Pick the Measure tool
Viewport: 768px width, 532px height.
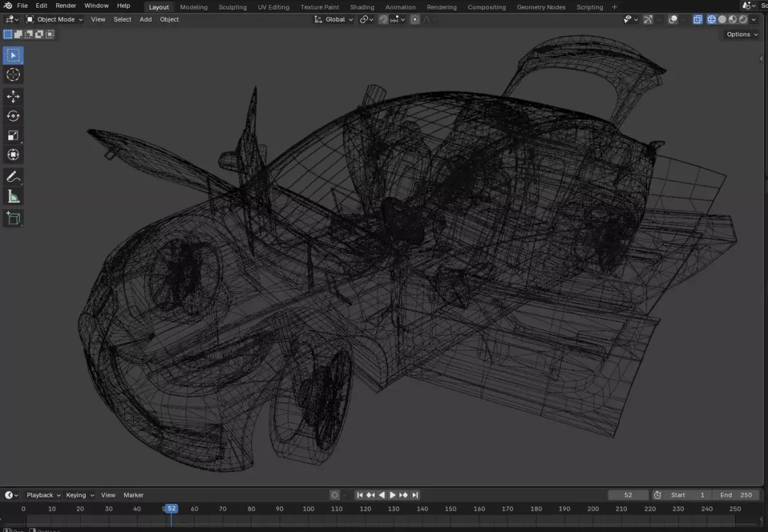[x=13, y=196]
